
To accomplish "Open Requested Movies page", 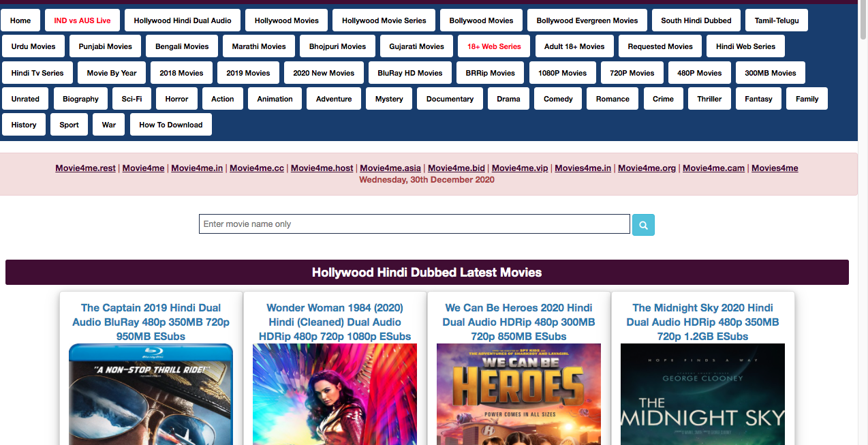I will tap(660, 46).
